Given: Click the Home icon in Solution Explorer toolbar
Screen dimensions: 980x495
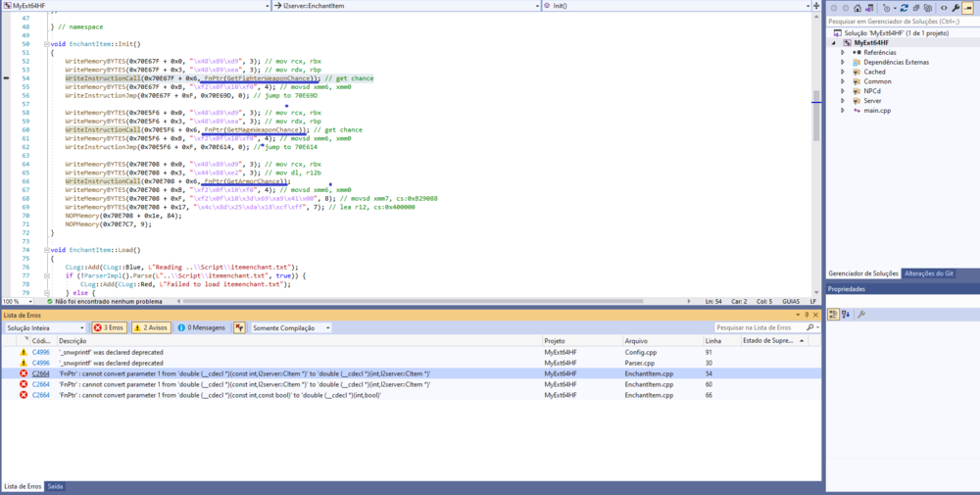Looking at the screenshot, I should click(x=859, y=8).
